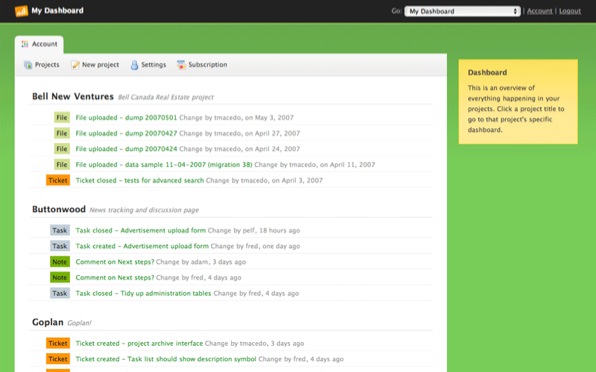Click 'Change by fred, one day ago'

click(x=255, y=246)
